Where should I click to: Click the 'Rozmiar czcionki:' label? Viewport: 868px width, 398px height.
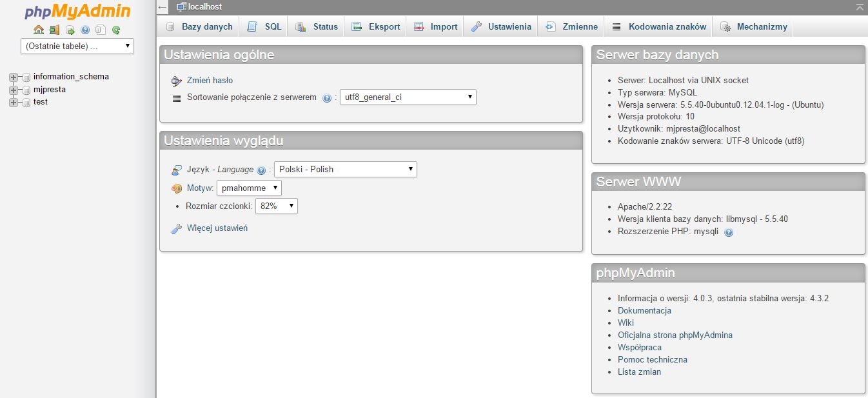tap(219, 206)
